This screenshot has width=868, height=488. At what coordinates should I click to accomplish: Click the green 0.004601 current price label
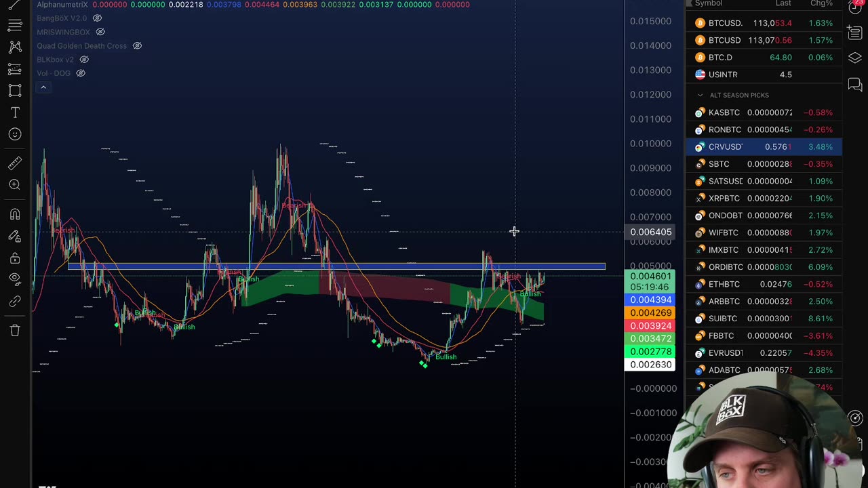[x=650, y=281]
